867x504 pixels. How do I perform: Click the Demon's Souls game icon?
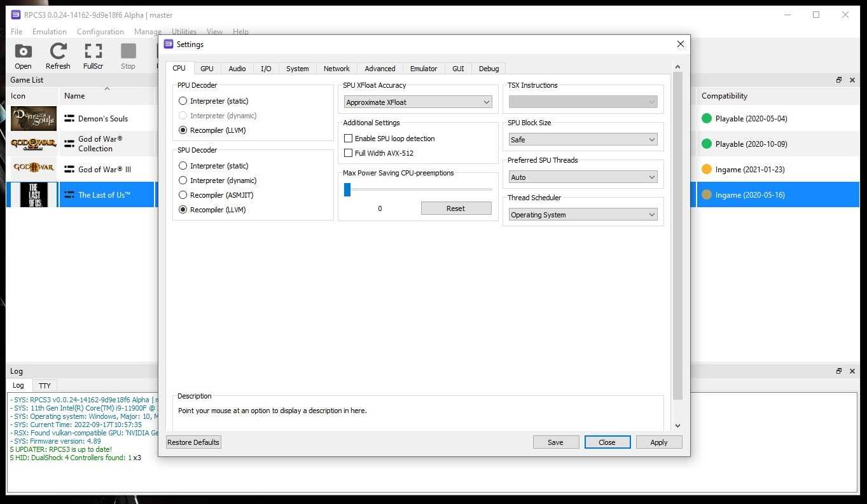(34, 119)
